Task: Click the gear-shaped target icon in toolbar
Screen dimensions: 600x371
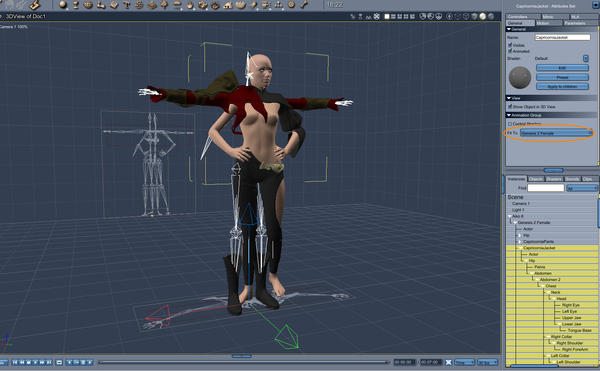Action: (x=291, y=5)
